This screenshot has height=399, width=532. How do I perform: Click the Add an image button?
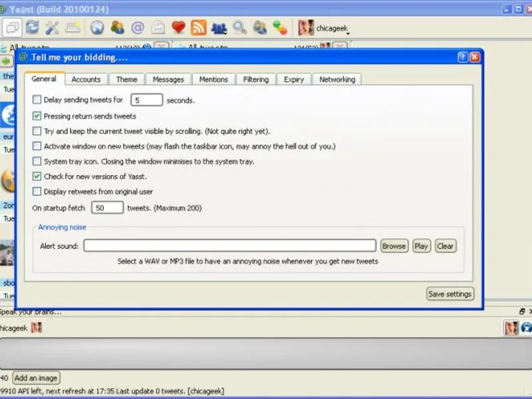(36, 378)
